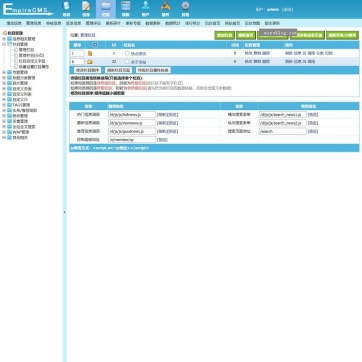Expand the 其他相关 tree node
This screenshot has width=362, height=362.
pos(4,138)
